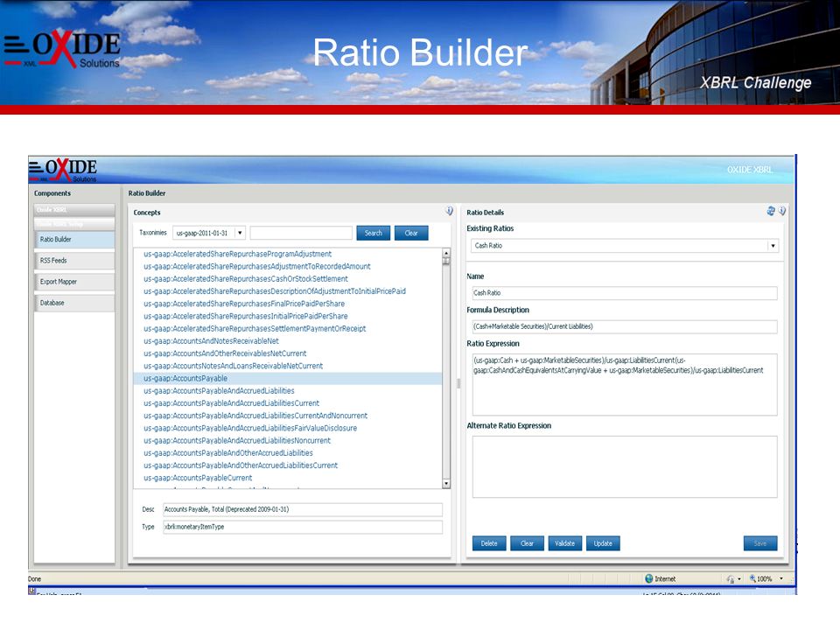Click the Internet zone globe icon in status bar
840x630 pixels.
coord(648,578)
